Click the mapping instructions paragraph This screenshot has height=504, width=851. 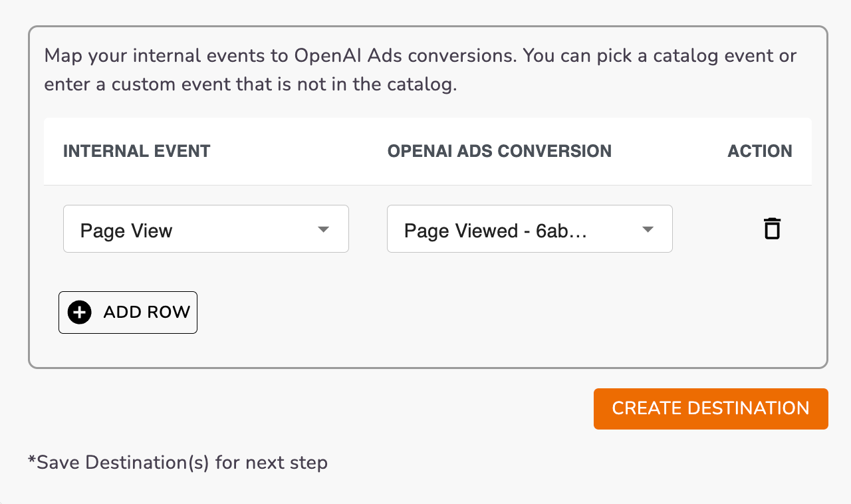pos(420,70)
